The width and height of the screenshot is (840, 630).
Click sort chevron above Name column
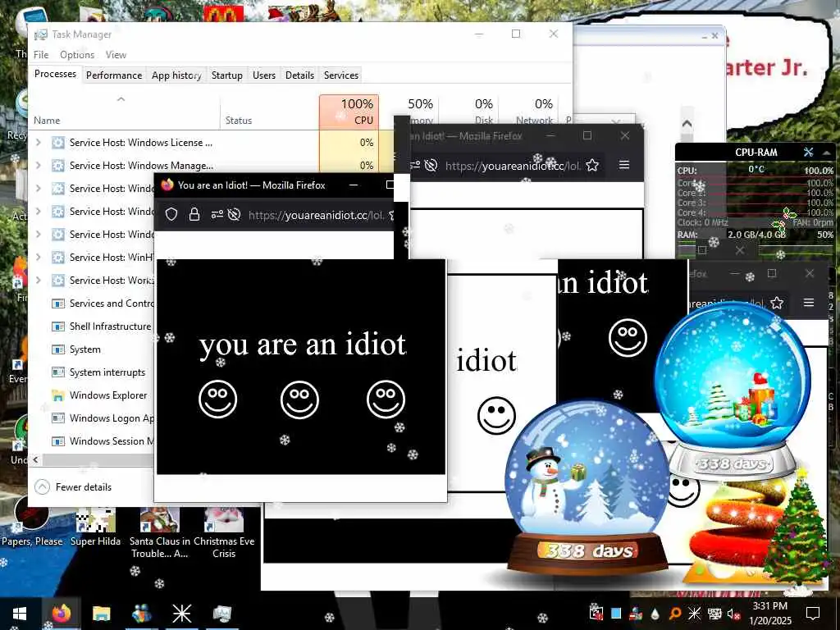pyautogui.click(x=121, y=99)
